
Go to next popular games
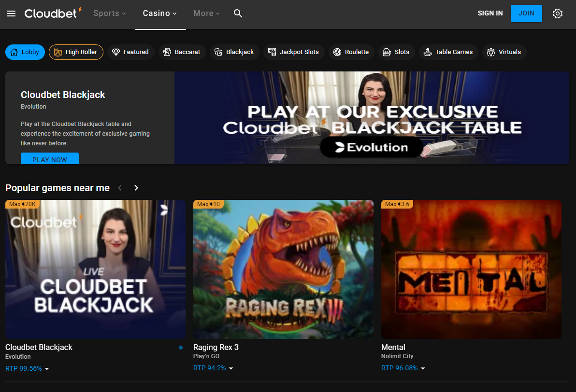click(x=136, y=188)
